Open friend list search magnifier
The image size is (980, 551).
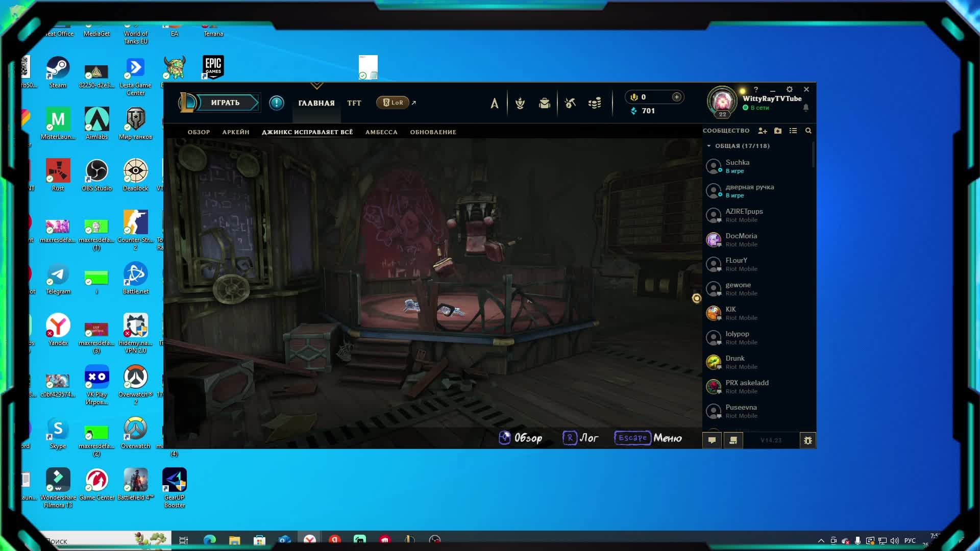pos(808,131)
